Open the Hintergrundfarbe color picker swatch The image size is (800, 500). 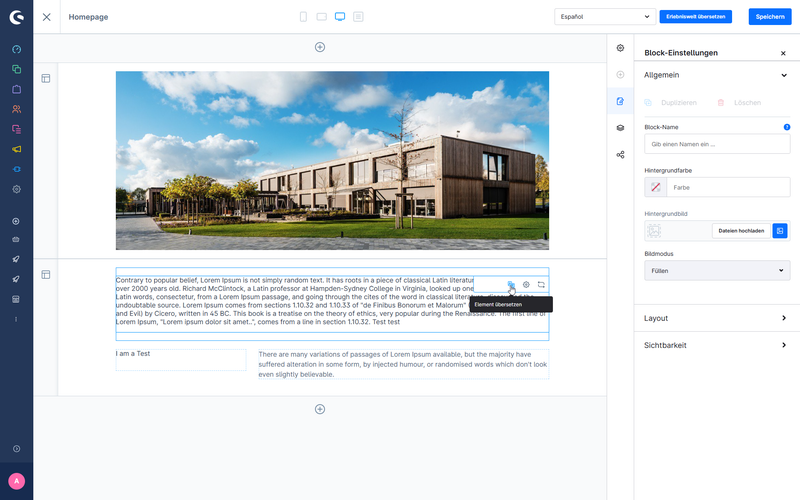point(656,187)
